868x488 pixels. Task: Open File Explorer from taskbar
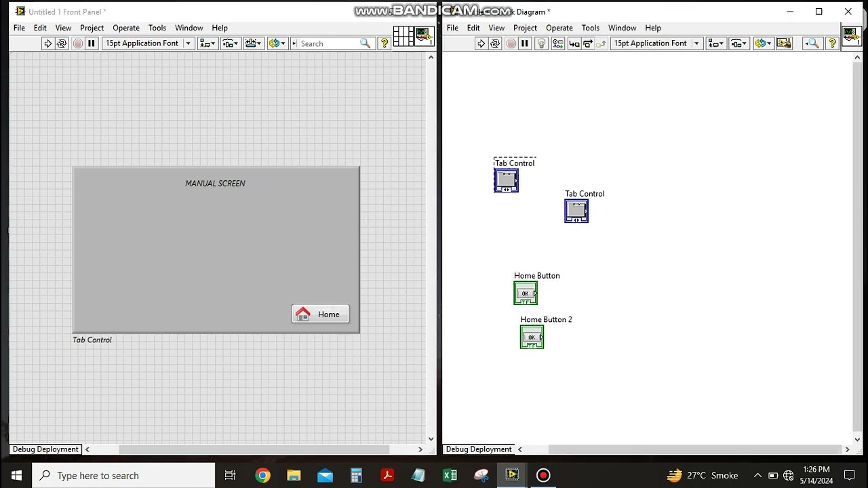tap(294, 475)
